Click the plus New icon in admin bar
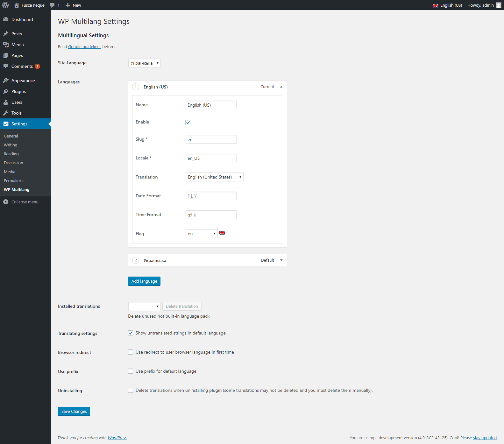The image size is (504, 444). pyautogui.click(x=68, y=5)
